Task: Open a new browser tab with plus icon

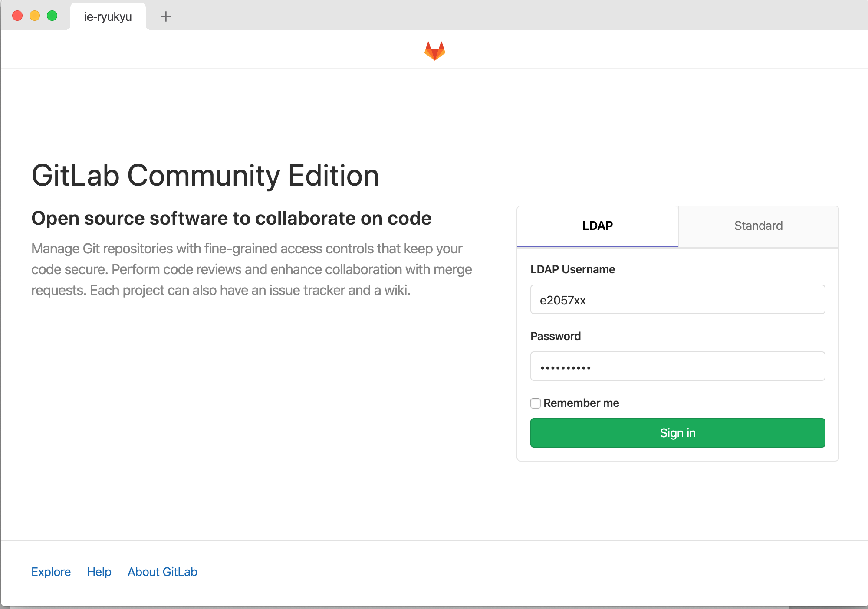Action: 165,16
